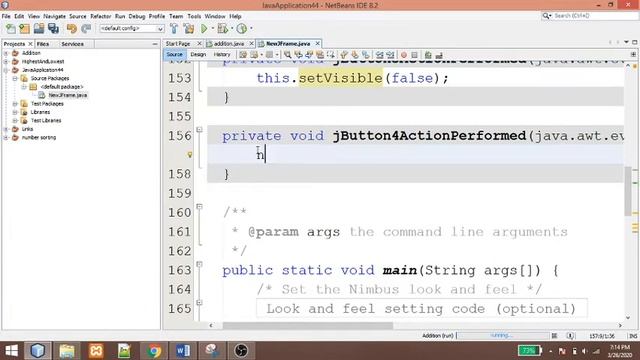Switch to the addition.java tab
640x360 pixels.
(229, 44)
